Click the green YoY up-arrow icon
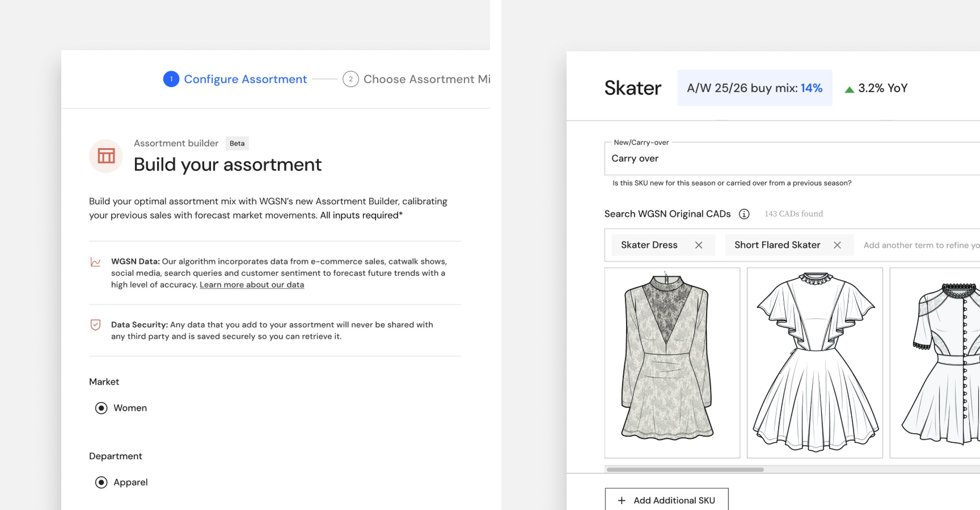The height and width of the screenshot is (510, 980). pyautogui.click(x=849, y=89)
